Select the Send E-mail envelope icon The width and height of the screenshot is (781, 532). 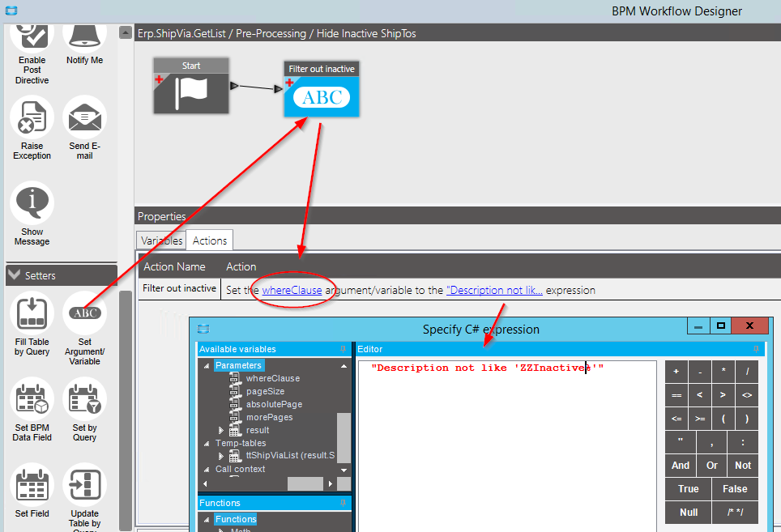85,117
